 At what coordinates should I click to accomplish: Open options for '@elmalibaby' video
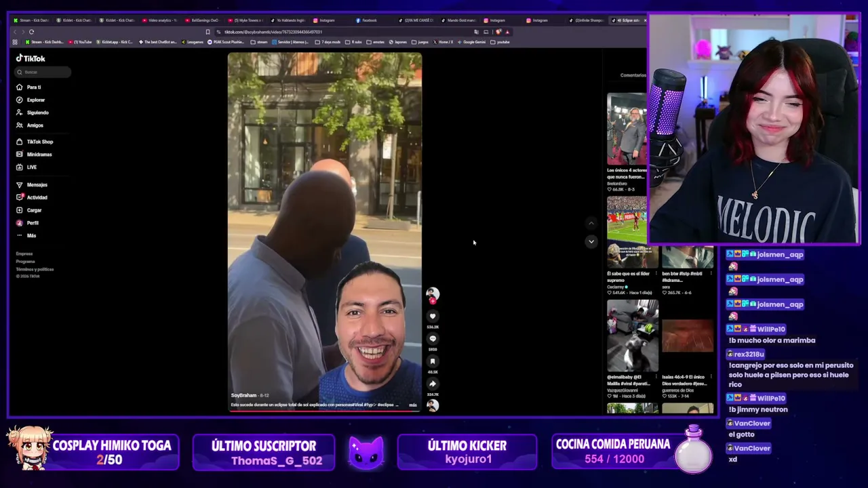[x=656, y=377]
